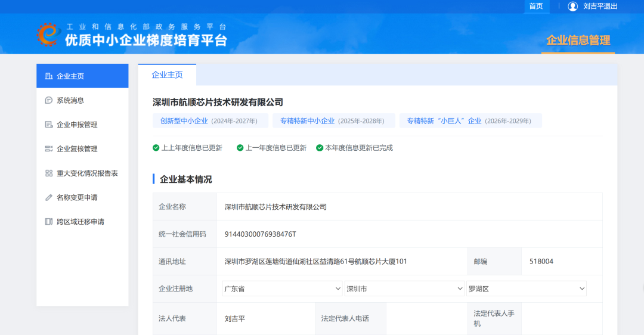Click green check beside 本年度信息更新已完成

coord(320,148)
